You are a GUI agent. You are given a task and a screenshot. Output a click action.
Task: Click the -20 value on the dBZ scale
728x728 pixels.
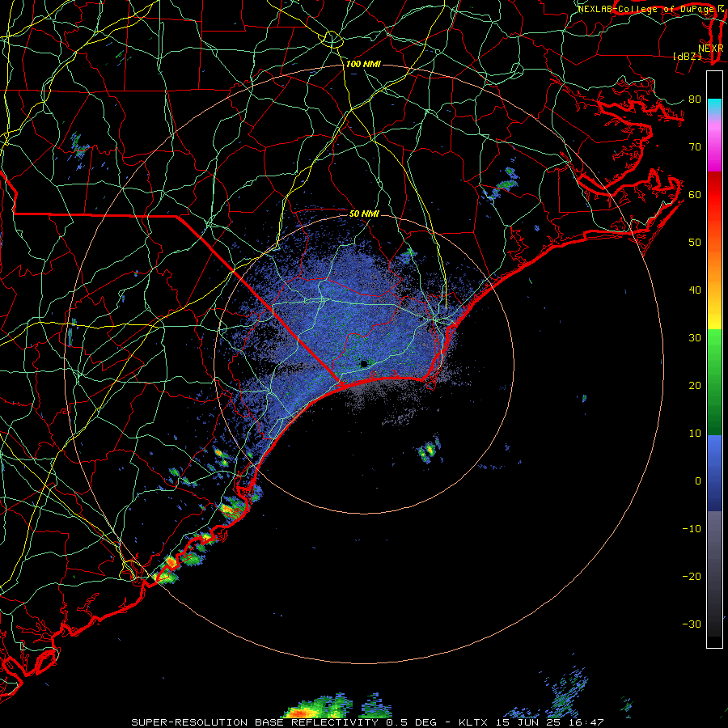pos(692,577)
